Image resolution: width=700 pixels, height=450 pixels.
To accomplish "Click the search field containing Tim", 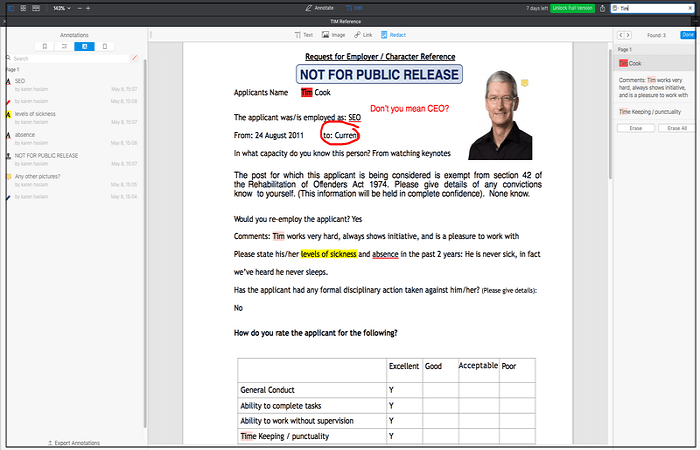I will coord(652,8).
